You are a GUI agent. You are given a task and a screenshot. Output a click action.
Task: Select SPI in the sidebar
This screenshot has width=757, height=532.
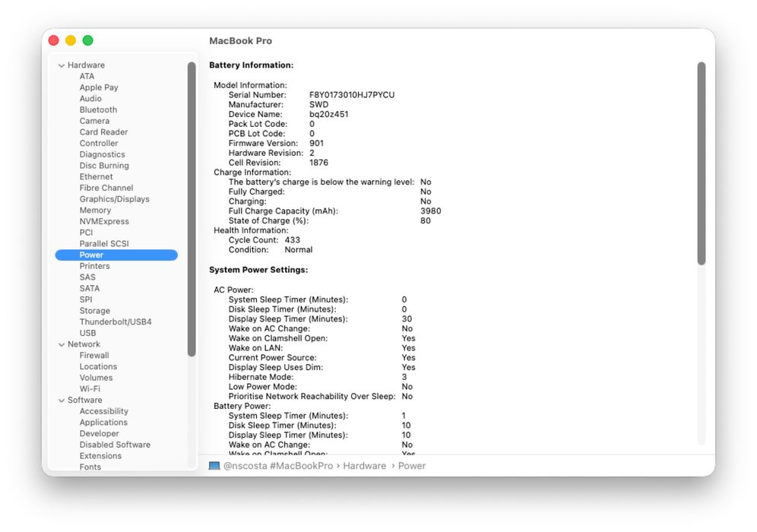point(86,299)
